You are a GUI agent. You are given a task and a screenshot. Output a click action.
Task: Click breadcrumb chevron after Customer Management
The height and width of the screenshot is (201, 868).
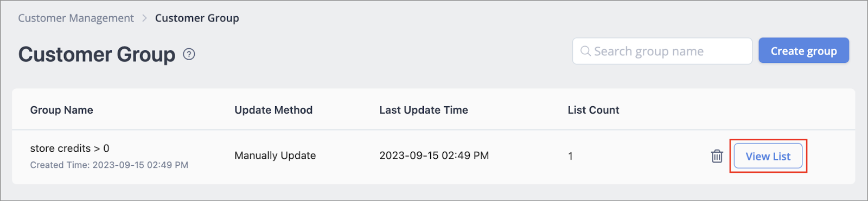tap(144, 18)
